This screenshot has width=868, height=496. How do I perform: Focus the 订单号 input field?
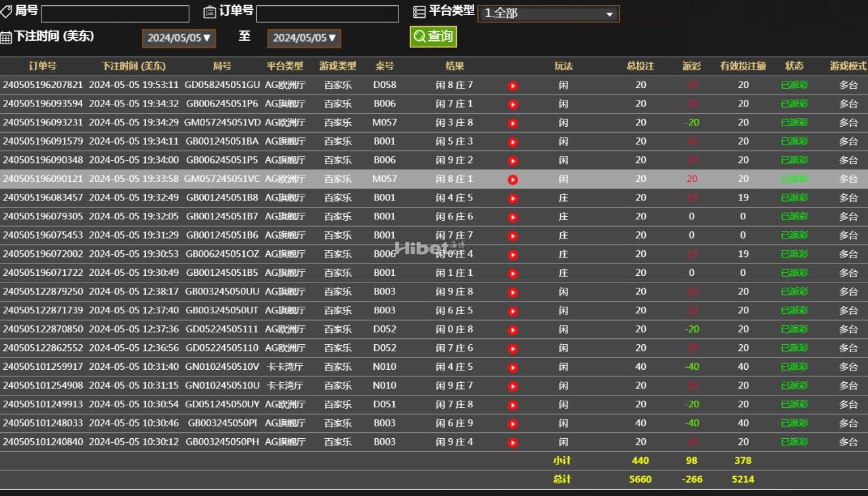327,14
